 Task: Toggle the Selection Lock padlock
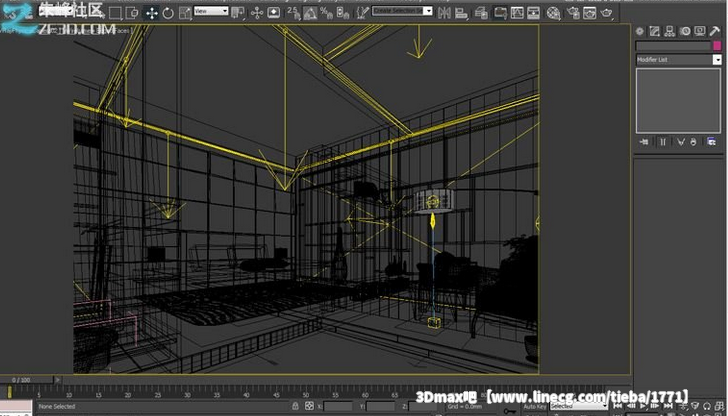click(308, 407)
